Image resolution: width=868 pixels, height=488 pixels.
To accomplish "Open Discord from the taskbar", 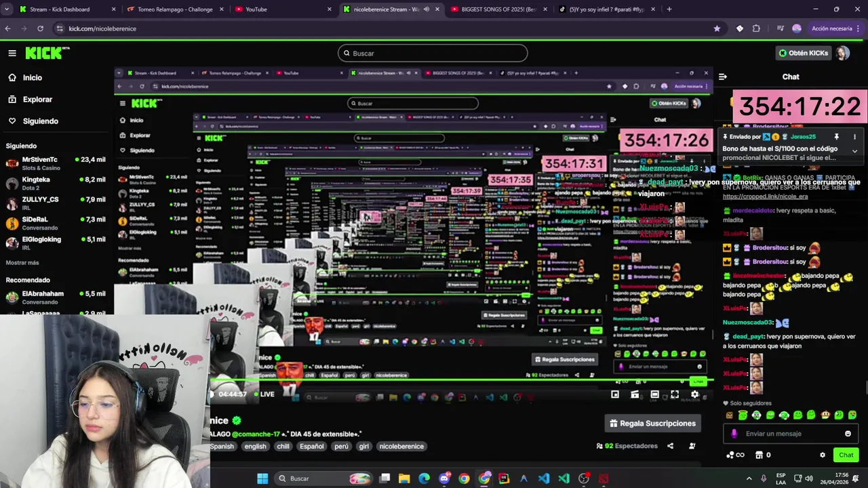I will tap(444, 479).
